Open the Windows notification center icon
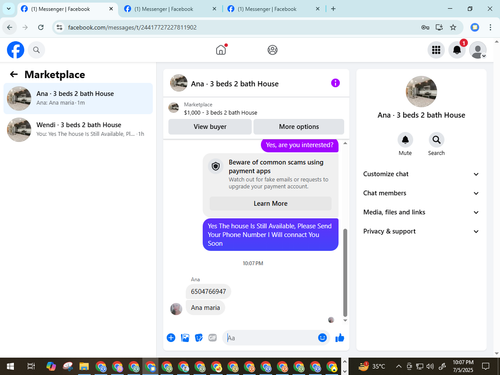Viewport: 500px width, 375px height. pos(486,367)
